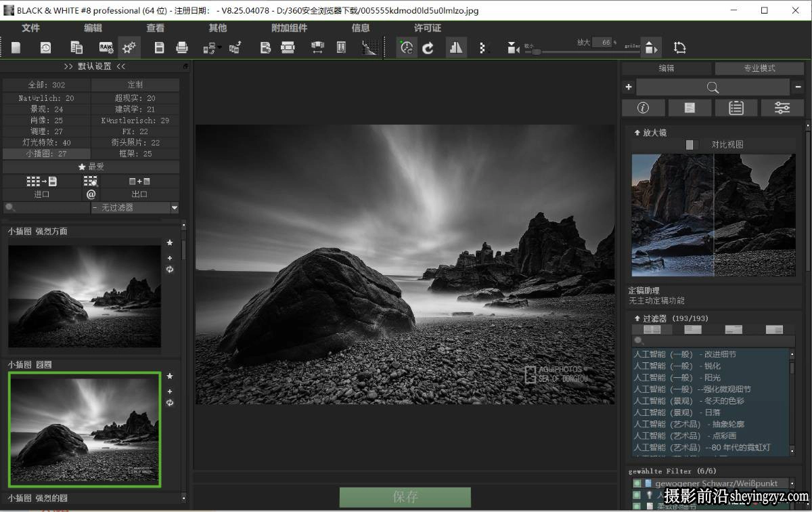Click the redo curved arrow icon
The width and height of the screenshot is (812, 512).
[428, 47]
